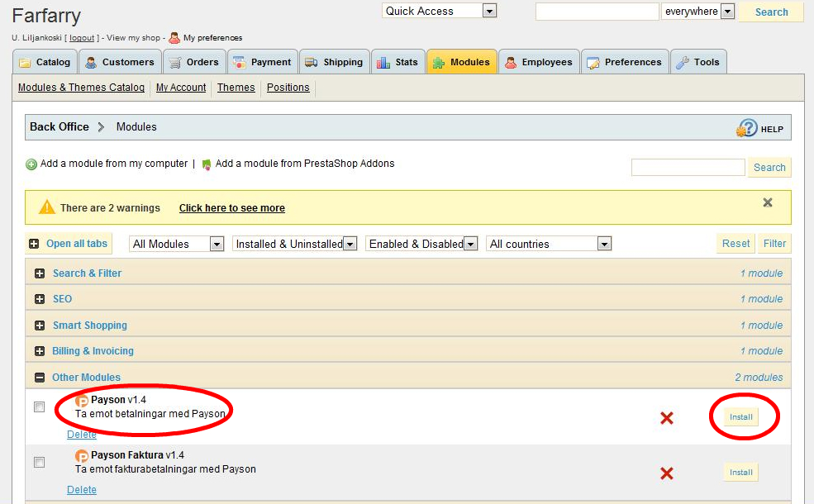Click the top header Search button
814x504 pixels.
coord(771,12)
